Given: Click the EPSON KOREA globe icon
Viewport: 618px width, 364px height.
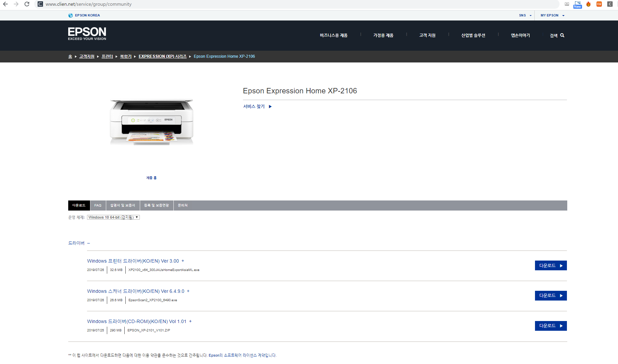Looking at the screenshot, I should (71, 15).
